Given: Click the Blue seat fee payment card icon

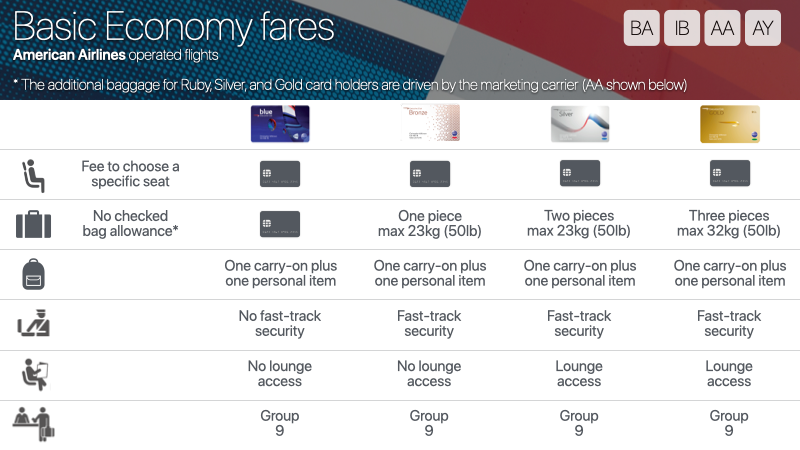Looking at the screenshot, I should (280, 174).
